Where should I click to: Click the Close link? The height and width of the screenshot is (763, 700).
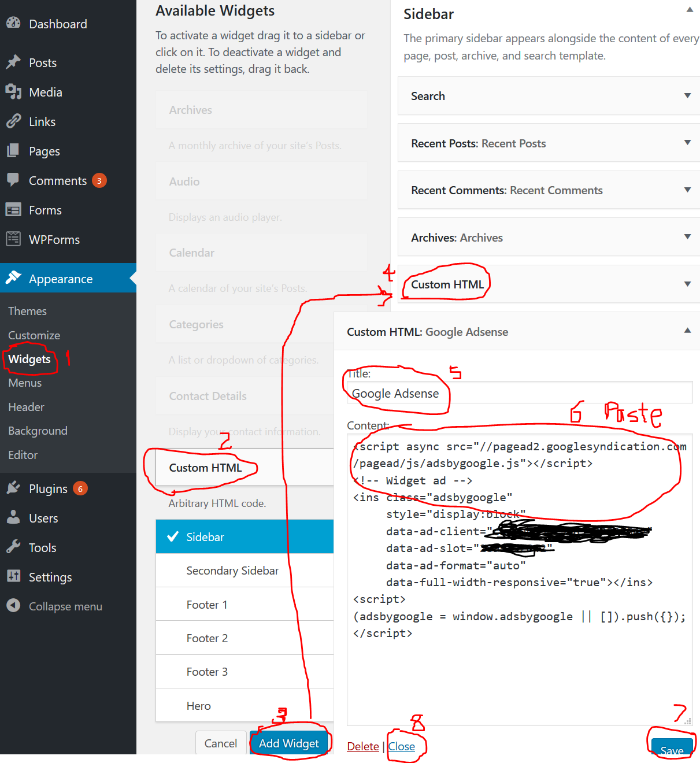pos(402,746)
